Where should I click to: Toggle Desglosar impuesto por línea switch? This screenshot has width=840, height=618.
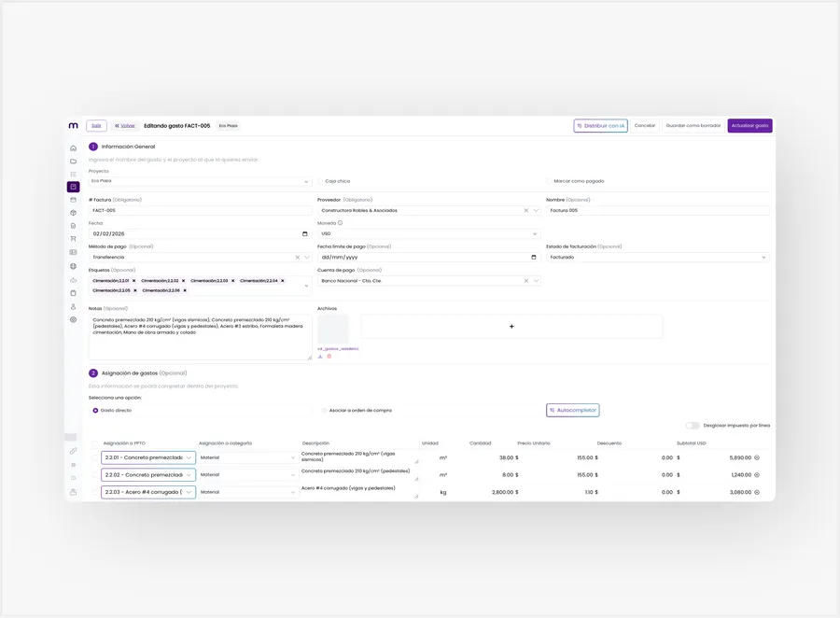tap(693, 426)
